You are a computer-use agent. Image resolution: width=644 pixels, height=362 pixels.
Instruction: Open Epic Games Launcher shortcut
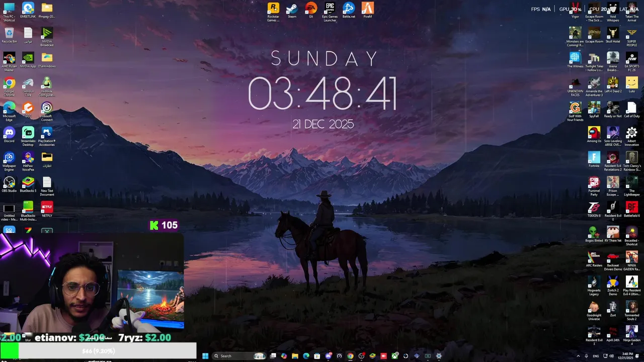(x=330, y=12)
